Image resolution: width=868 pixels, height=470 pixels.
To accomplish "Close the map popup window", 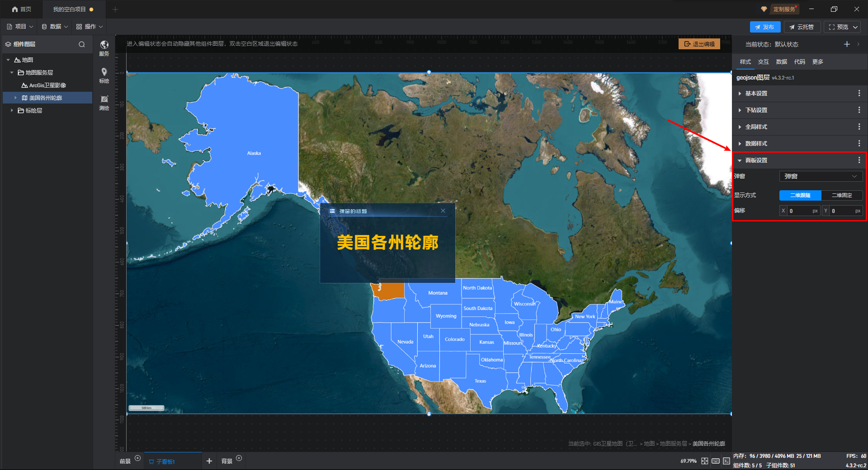I will pyautogui.click(x=443, y=211).
